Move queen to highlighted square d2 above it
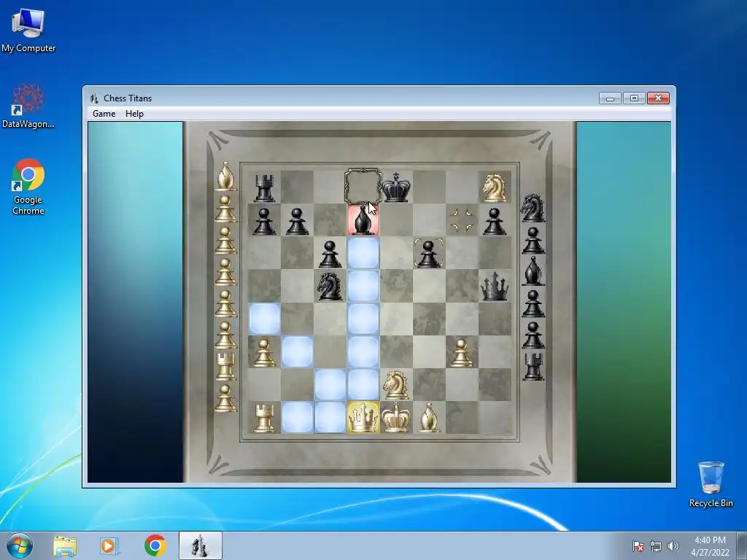 363,384
